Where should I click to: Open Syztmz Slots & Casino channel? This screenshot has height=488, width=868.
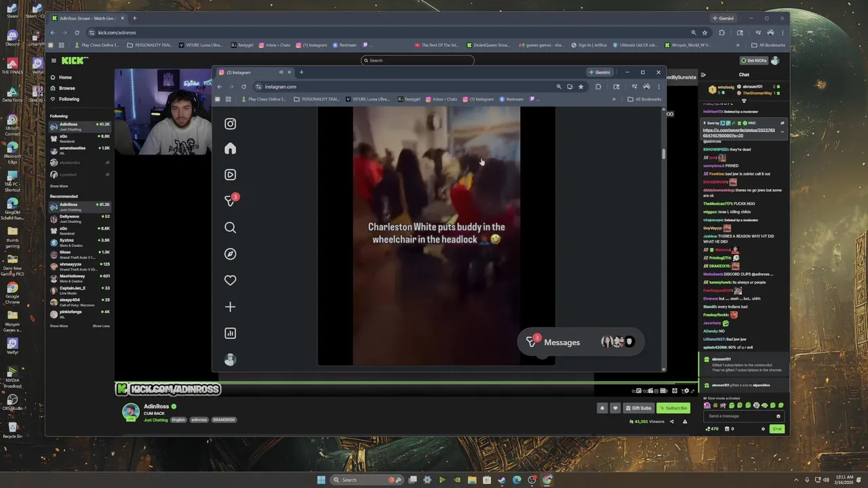(79, 241)
